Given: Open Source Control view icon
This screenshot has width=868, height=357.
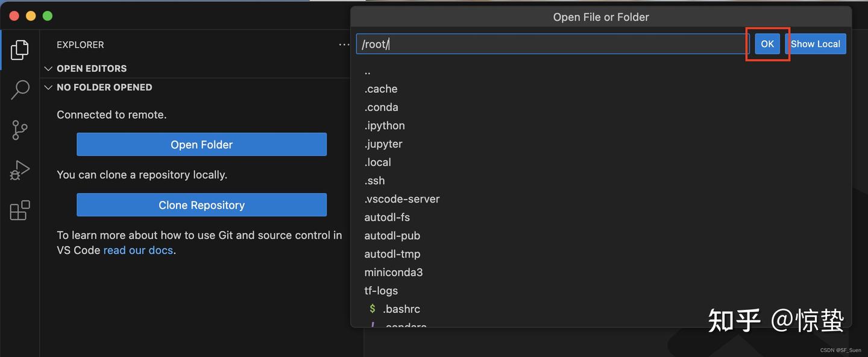Looking at the screenshot, I should tap(20, 130).
